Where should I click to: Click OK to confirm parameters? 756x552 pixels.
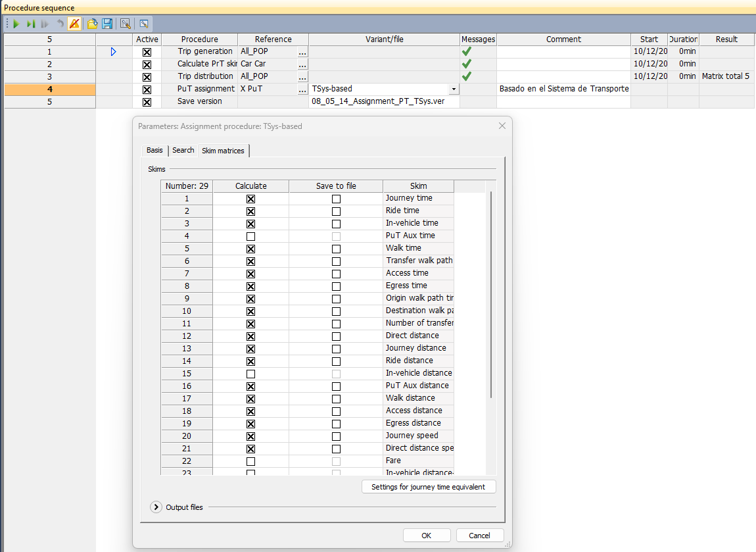427,535
